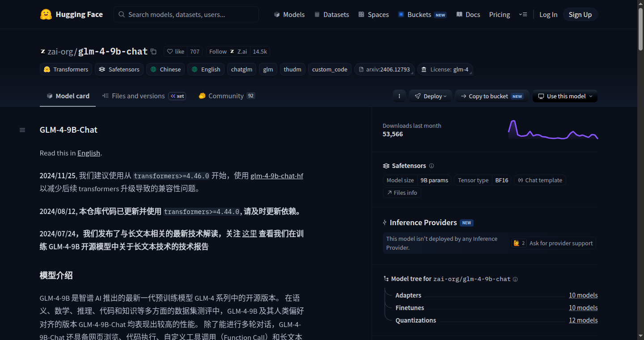644x340 pixels.
Task: Open the zai-org organization link
Action: pyautogui.click(x=60, y=51)
